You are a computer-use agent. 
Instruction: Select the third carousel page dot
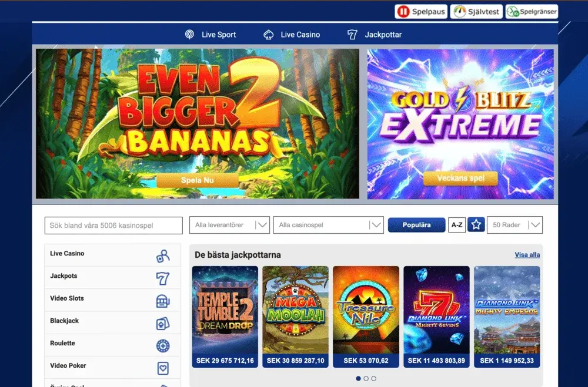pyautogui.click(x=374, y=379)
